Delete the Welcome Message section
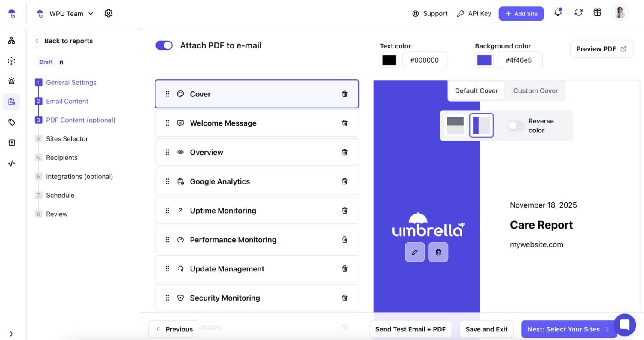The width and height of the screenshot is (644, 340). (x=344, y=123)
